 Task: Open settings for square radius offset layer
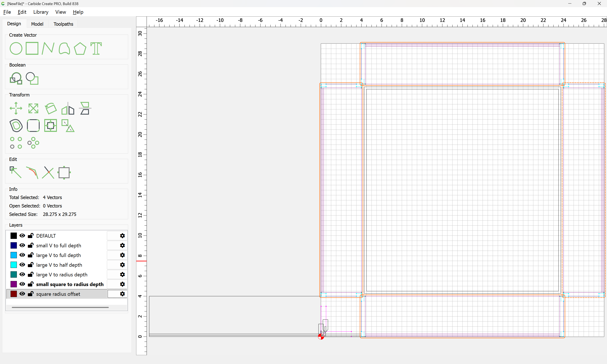122,294
